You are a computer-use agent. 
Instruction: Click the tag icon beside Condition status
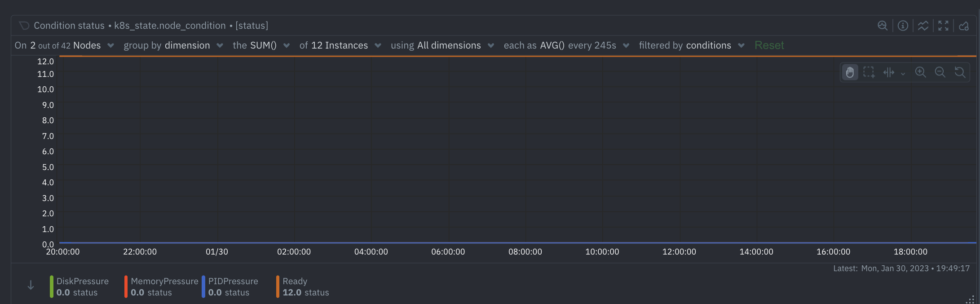click(24, 26)
